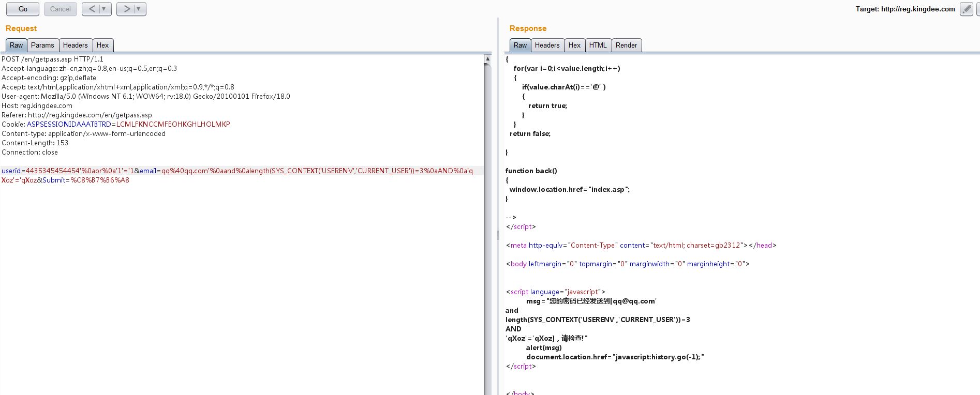Click the Accept-language header line

tap(89, 68)
